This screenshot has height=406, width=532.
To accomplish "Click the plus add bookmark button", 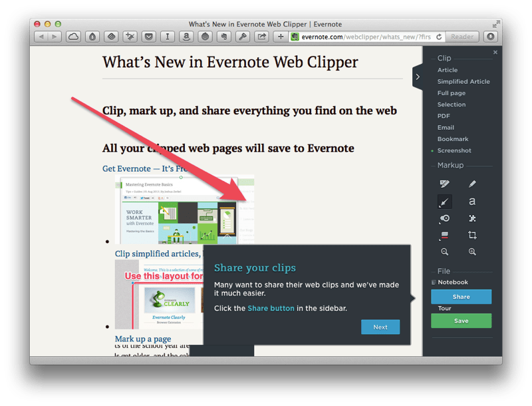I will pos(280,37).
